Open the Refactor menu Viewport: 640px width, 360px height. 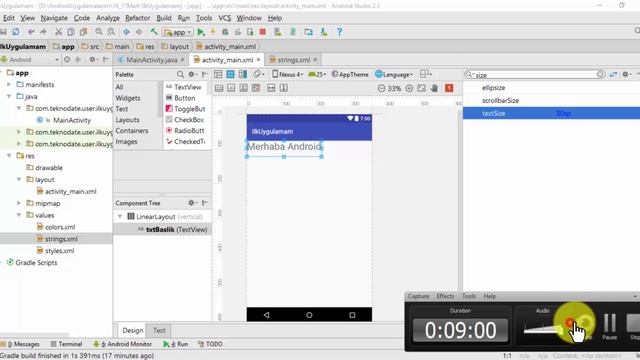click(138, 18)
